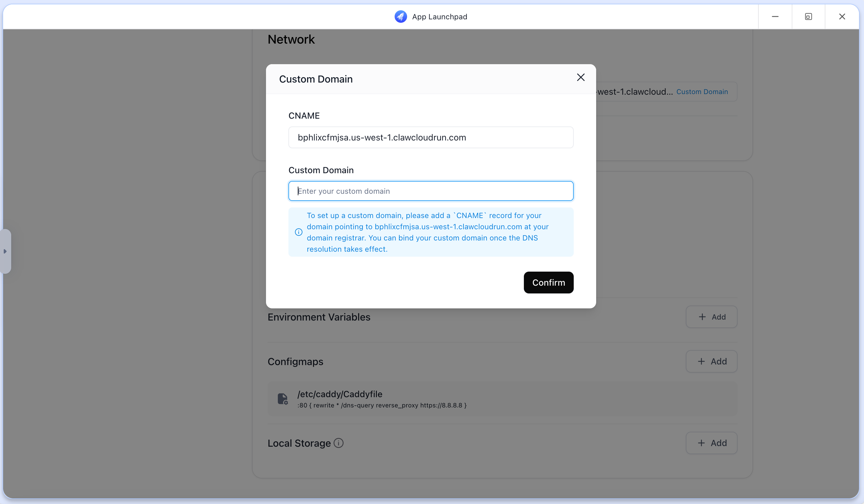Close the Custom Domain dialog
This screenshot has width=864, height=504.
tap(581, 77)
